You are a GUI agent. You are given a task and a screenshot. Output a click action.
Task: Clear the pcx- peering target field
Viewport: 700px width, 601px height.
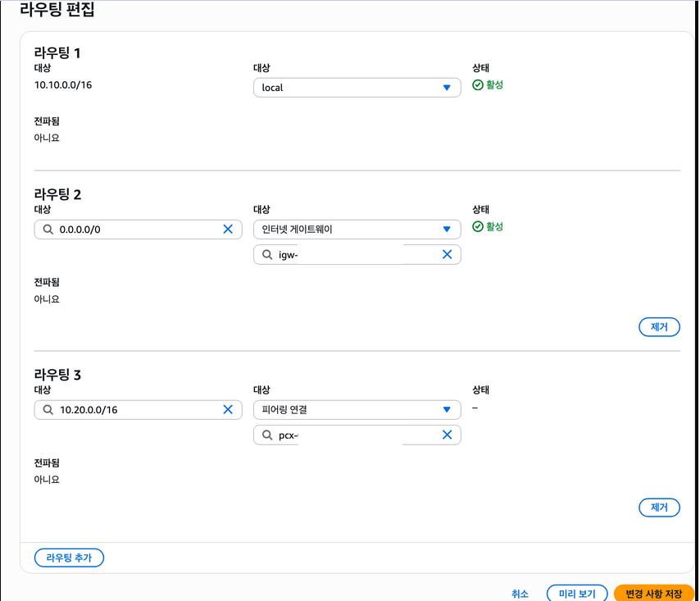447,435
